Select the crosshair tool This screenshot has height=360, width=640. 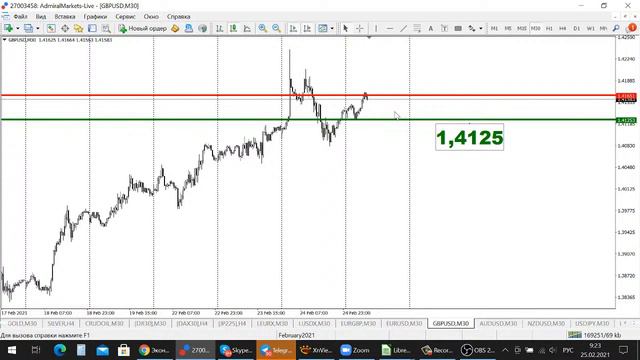pyautogui.click(x=360, y=28)
